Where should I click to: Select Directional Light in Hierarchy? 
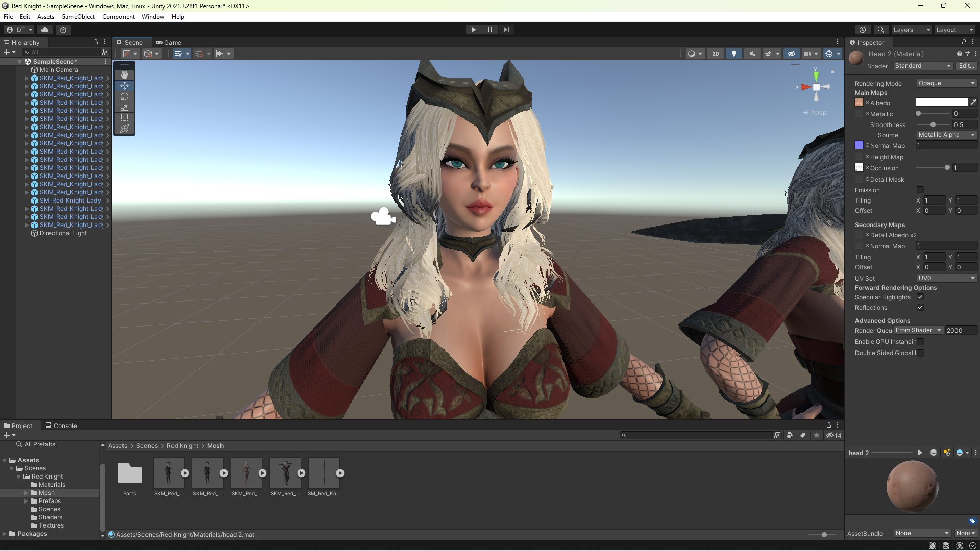pyautogui.click(x=63, y=233)
